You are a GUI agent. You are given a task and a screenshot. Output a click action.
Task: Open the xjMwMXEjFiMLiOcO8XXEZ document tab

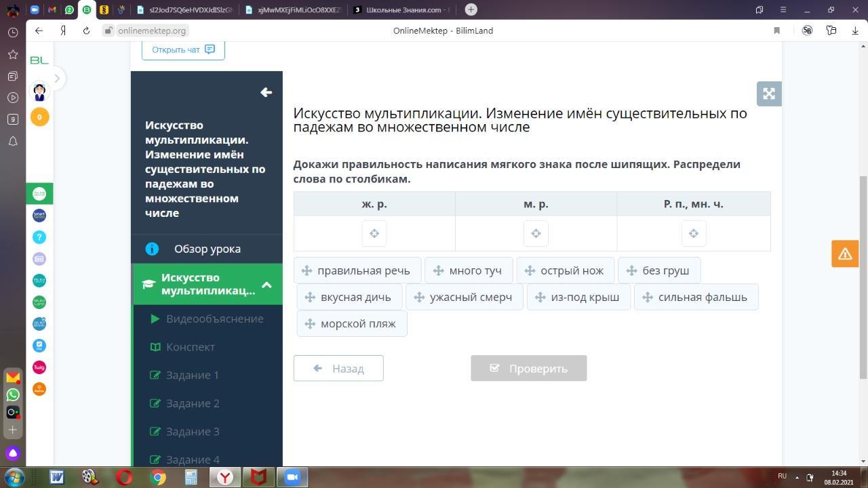click(294, 9)
